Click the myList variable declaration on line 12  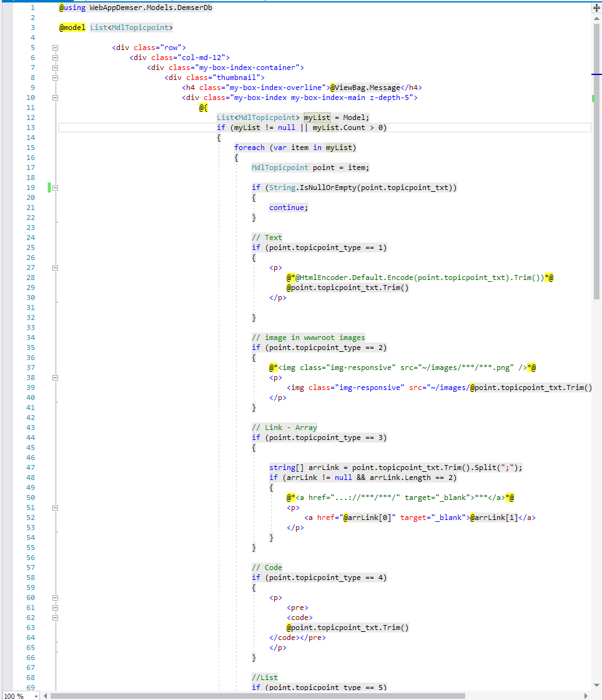click(317, 117)
